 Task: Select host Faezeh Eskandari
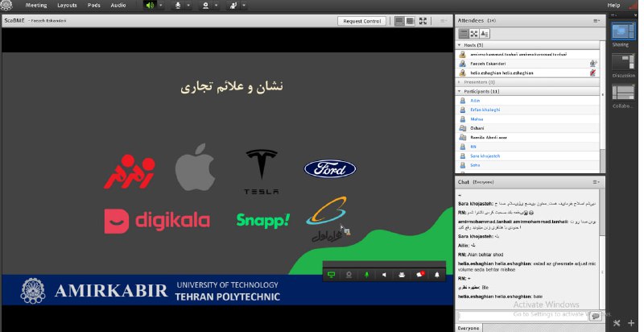pyautogui.click(x=527, y=64)
